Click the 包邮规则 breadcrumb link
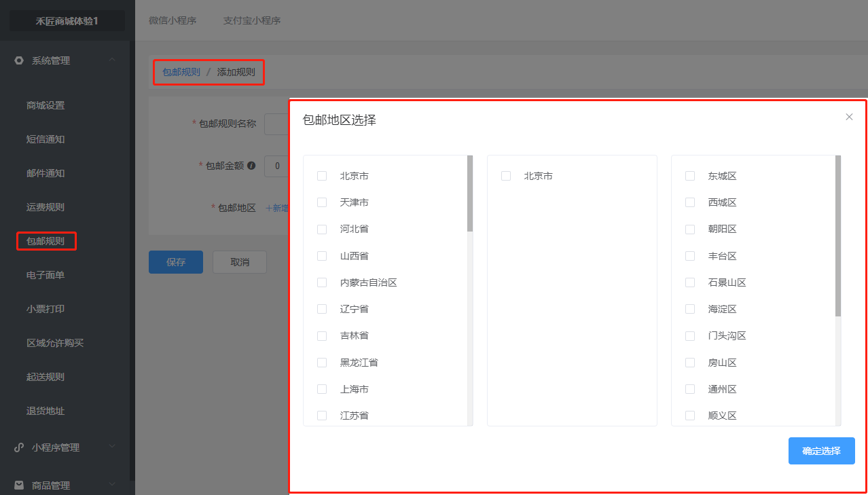The height and width of the screenshot is (495, 868). 181,72
